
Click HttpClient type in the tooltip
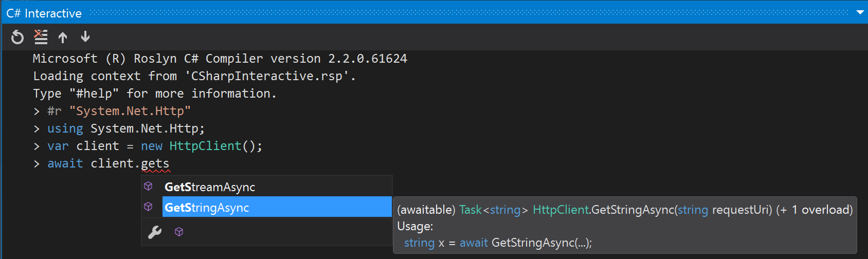point(560,210)
